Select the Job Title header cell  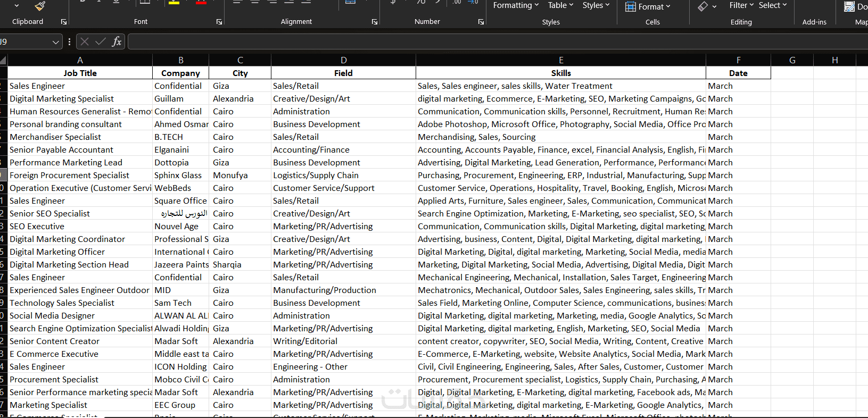(x=80, y=73)
